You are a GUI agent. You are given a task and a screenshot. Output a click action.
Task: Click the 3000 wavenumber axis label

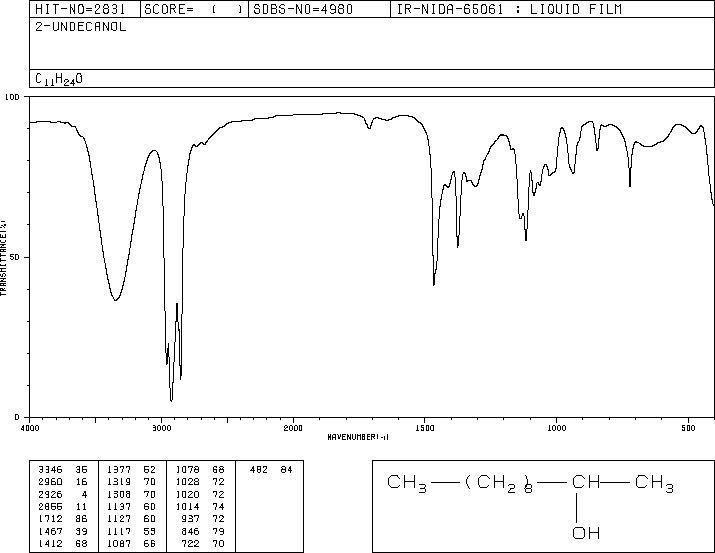(x=161, y=428)
